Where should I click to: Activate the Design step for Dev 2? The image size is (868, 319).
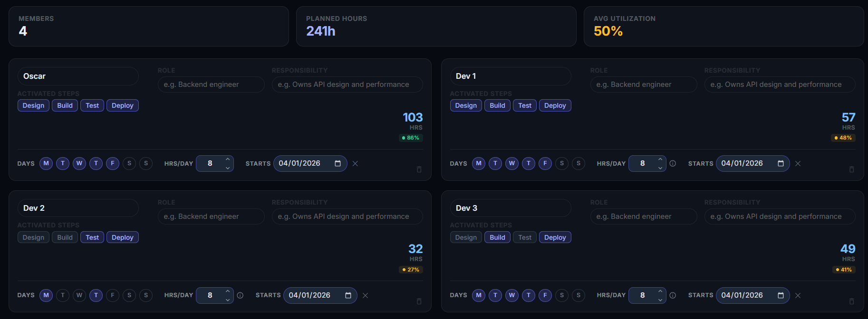pyautogui.click(x=33, y=237)
